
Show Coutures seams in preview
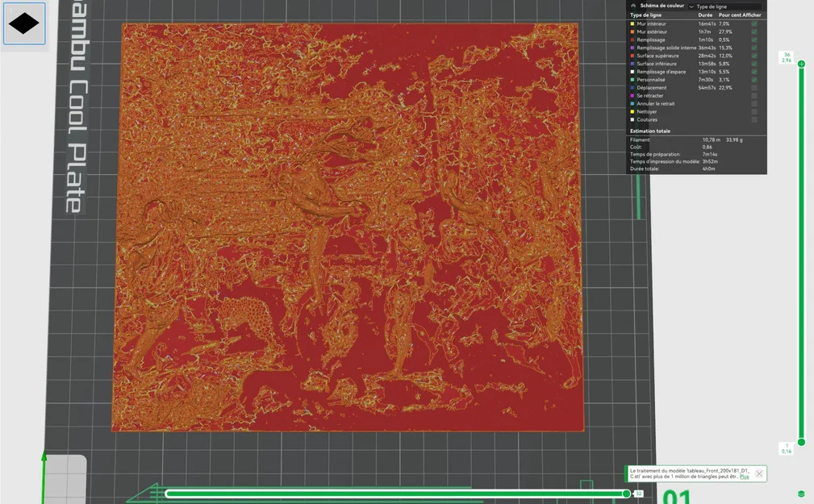click(x=753, y=119)
